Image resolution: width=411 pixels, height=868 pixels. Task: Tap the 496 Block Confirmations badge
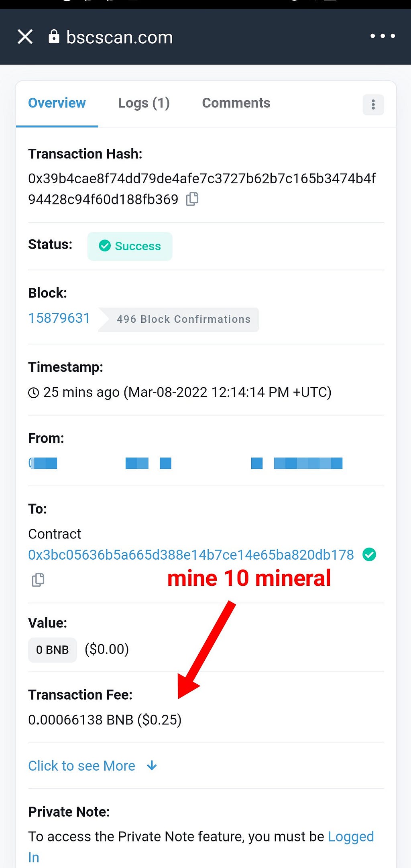179,320
